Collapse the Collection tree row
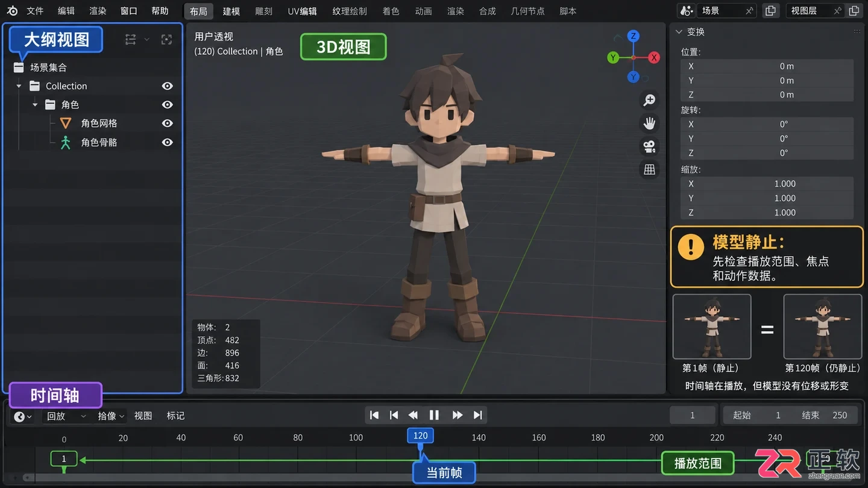Screen dimensions: 868x488 pos(19,86)
